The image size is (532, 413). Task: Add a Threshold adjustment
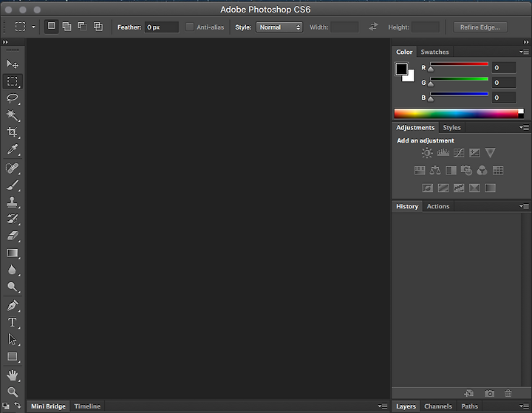point(459,188)
